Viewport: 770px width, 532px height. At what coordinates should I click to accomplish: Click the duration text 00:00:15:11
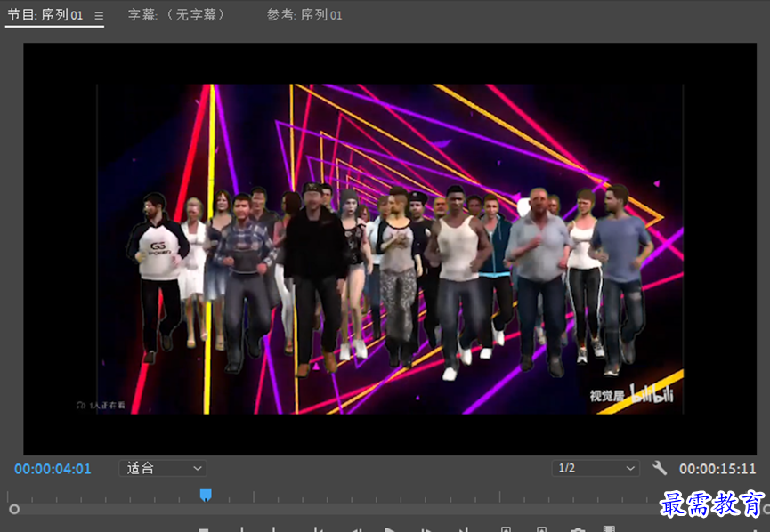tap(717, 469)
